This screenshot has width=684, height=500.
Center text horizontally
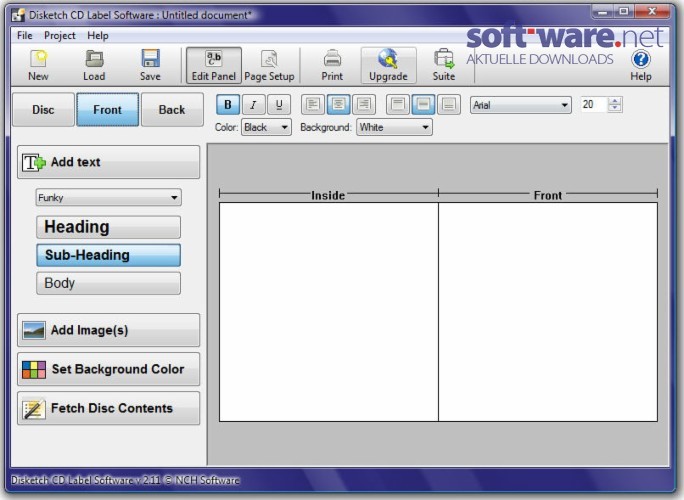[x=338, y=105]
